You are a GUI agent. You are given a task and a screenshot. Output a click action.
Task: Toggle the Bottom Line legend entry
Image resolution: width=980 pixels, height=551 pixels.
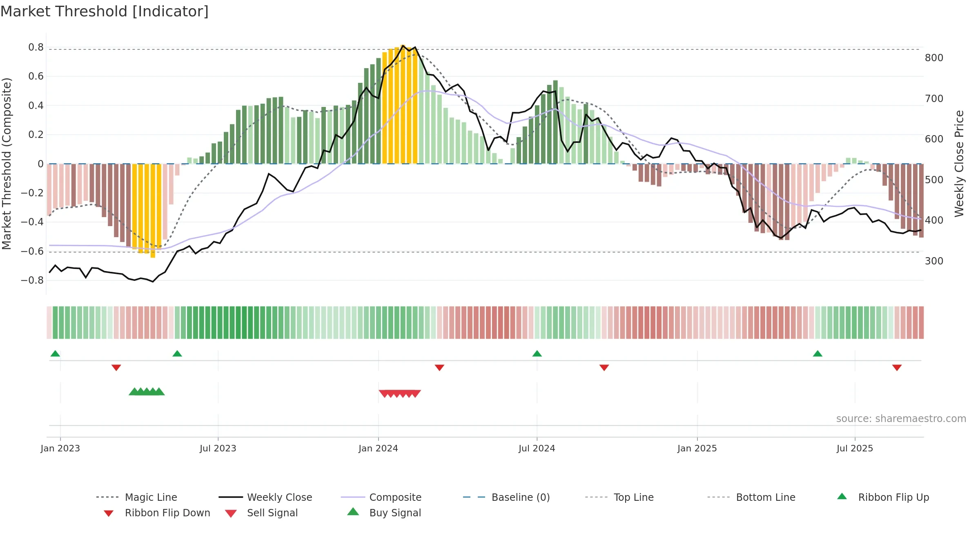click(751, 497)
